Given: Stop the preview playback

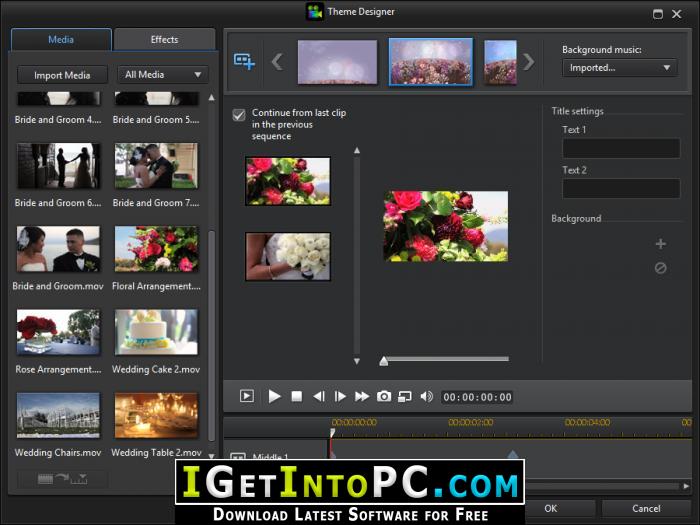Looking at the screenshot, I should click(296, 396).
